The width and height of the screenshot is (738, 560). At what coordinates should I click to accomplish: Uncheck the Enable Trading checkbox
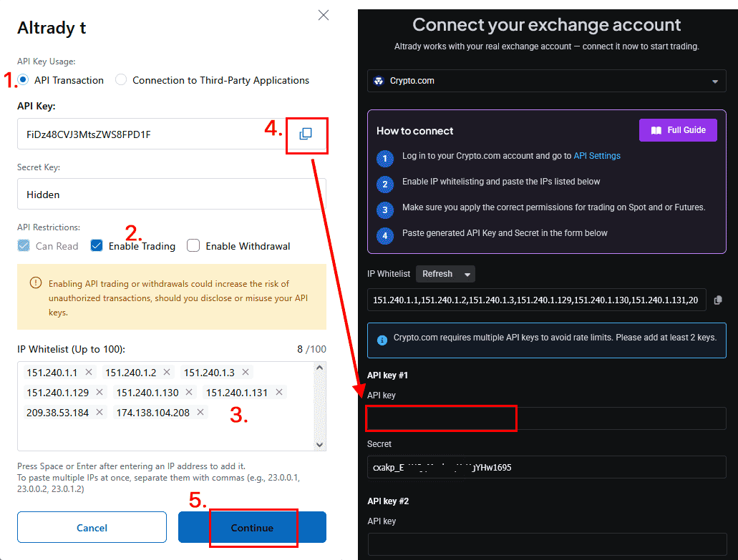(97, 245)
